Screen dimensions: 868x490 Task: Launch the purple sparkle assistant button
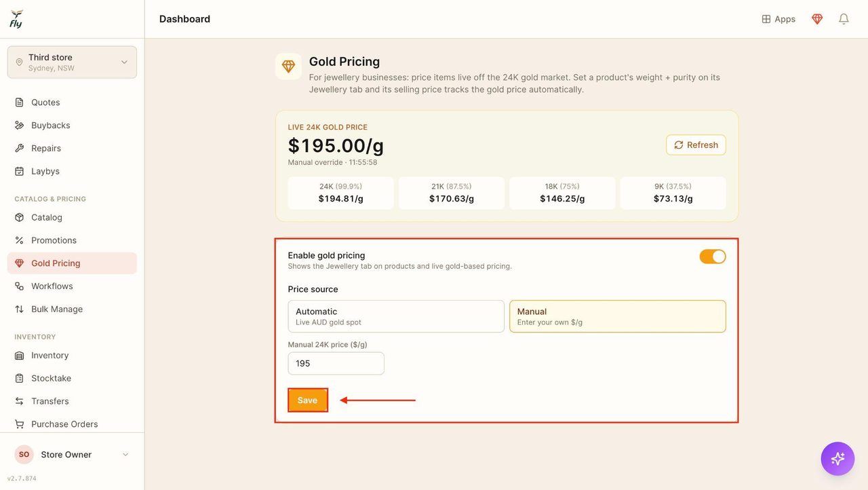(x=837, y=459)
